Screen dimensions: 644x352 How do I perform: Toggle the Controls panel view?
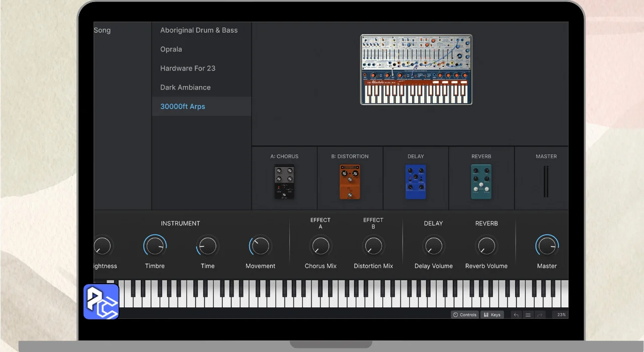pyautogui.click(x=464, y=315)
